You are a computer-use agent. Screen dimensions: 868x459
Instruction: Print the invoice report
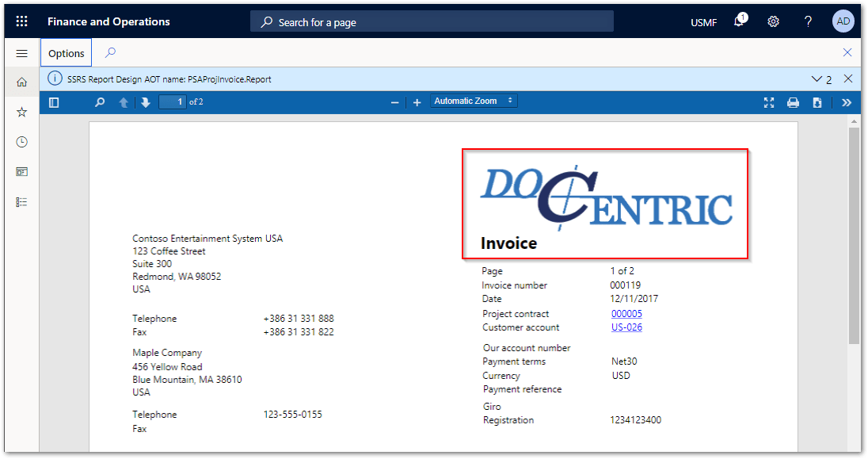793,102
